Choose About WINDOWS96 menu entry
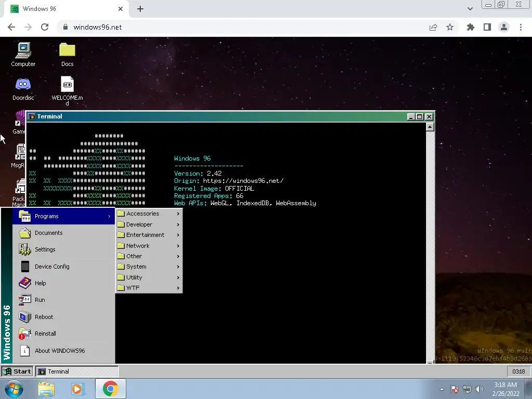532x399 pixels. tap(63, 351)
